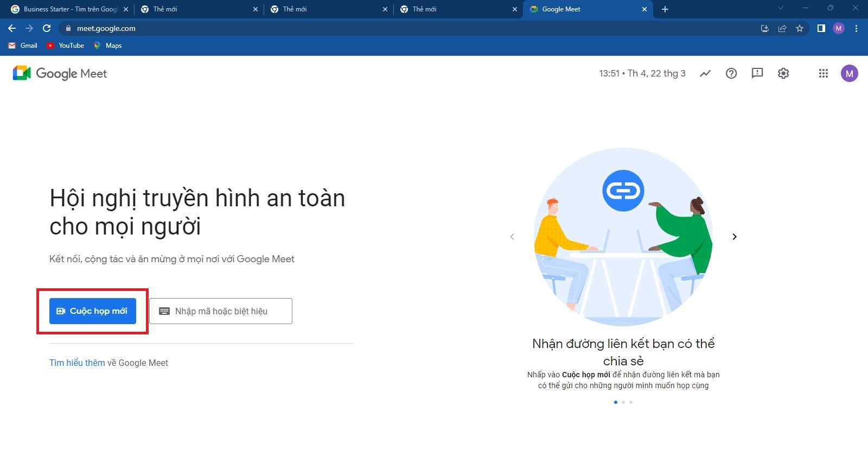Bookmark this page with star icon
Image resolution: width=868 pixels, height=462 pixels.
click(800, 28)
